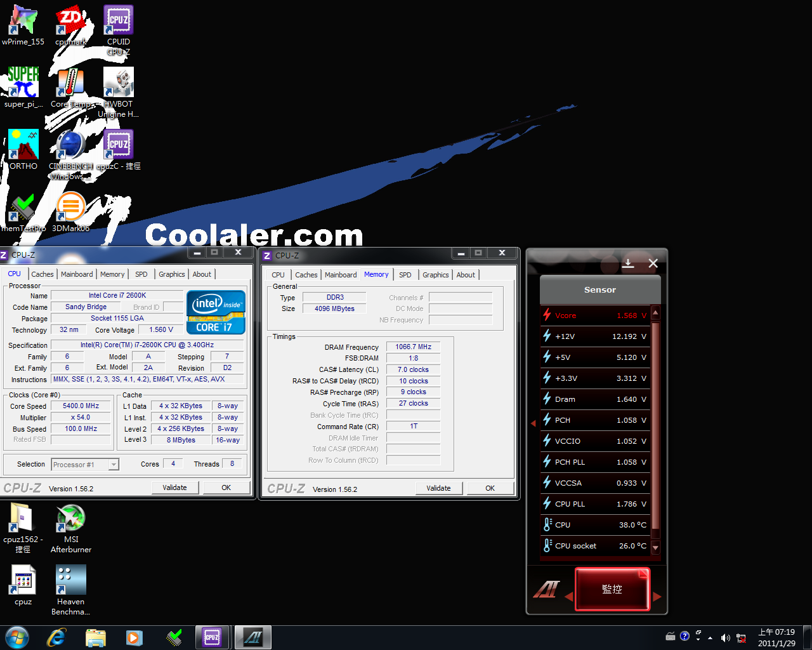
Task: Select Caches tab in left CPU-Z window
Action: pyautogui.click(x=43, y=274)
